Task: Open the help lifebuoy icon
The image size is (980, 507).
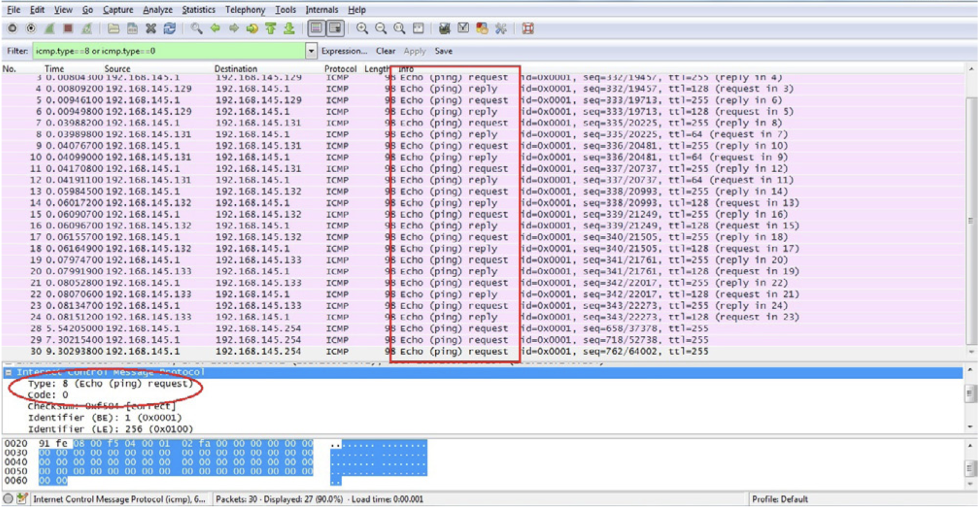Action: click(x=528, y=29)
